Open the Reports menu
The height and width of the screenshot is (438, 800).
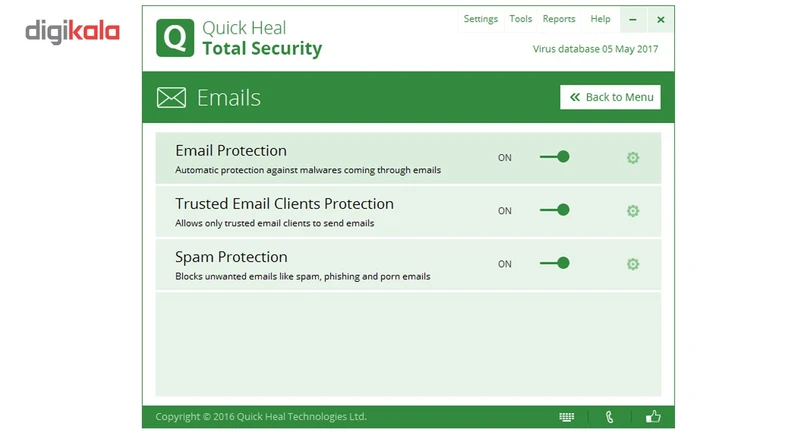[559, 19]
